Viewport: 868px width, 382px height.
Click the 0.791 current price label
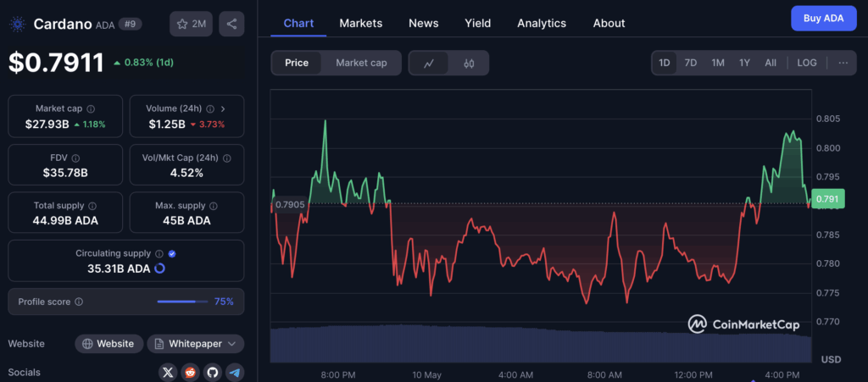point(829,198)
